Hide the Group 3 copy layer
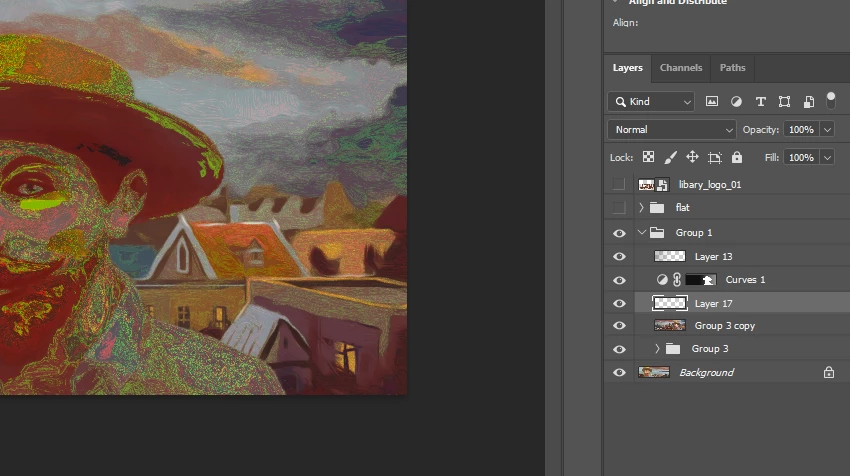Viewport: 850px width, 476px height. tap(619, 326)
